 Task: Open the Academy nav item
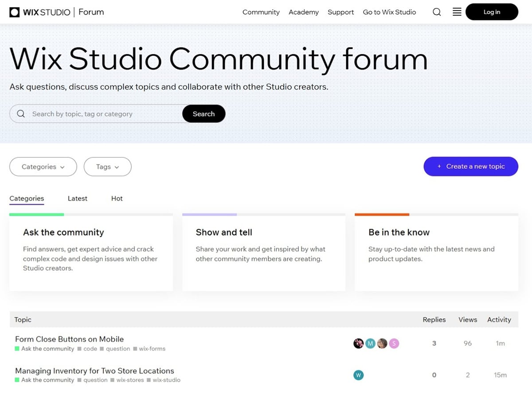coord(304,12)
